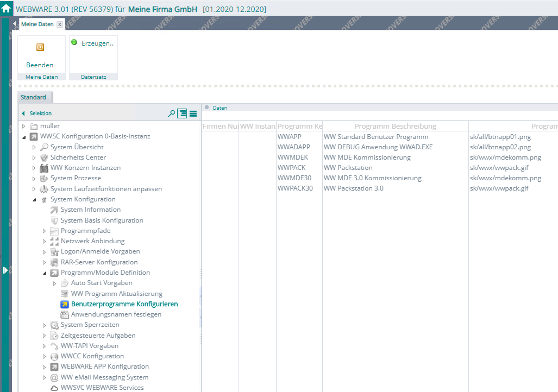Expand the left sidebar handle arrow
Viewport: 558px width, 392px height.
[5, 270]
